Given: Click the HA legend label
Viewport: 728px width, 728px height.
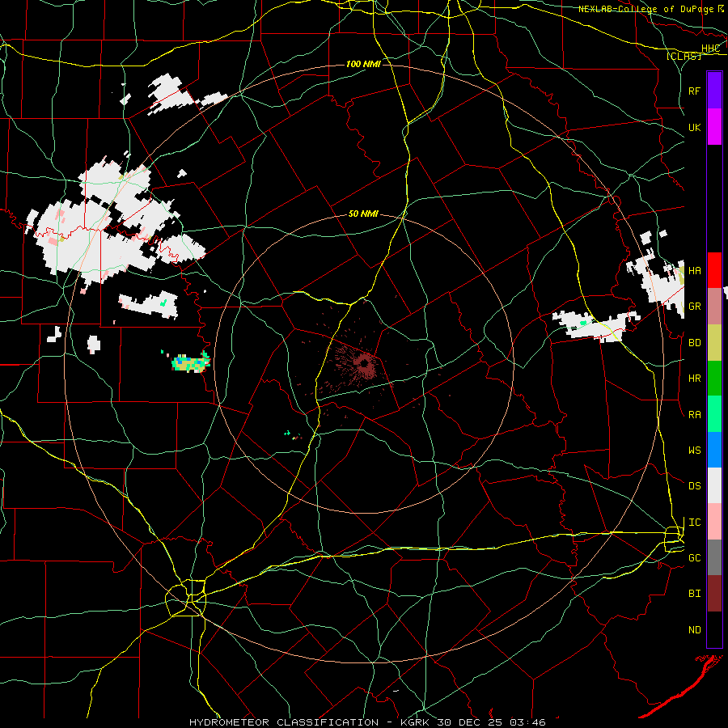Looking at the screenshot, I should click(x=694, y=271).
